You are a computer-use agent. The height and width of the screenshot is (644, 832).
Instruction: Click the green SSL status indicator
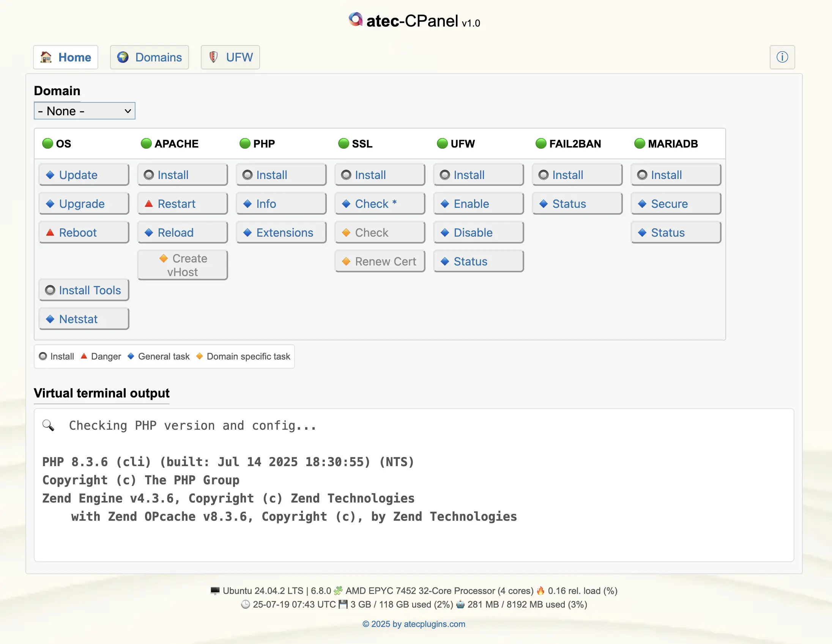[344, 143]
